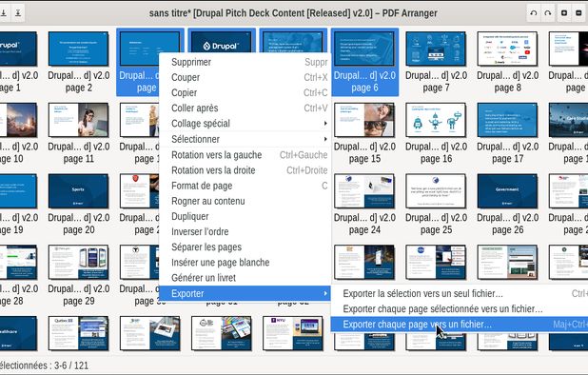The width and height of the screenshot is (588, 375).
Task: Select the Quebec thumbnail in bottom row
Action: [x=78, y=333]
